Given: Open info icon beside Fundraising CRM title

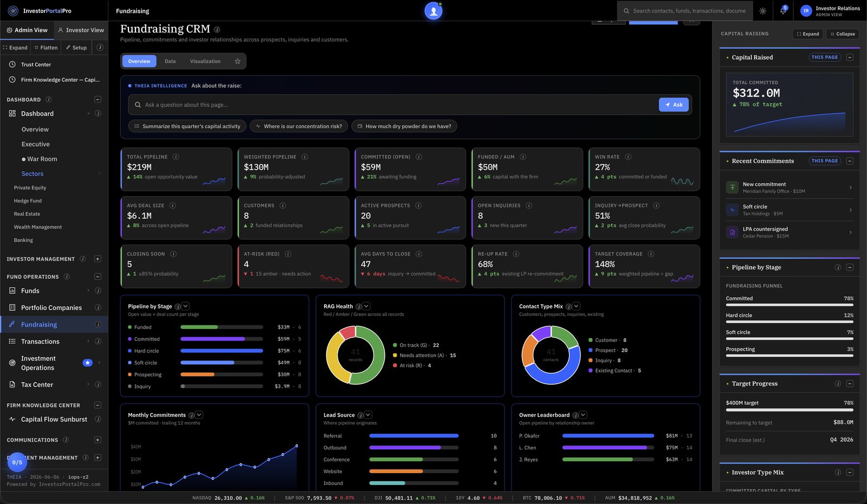Looking at the screenshot, I should pos(217,29).
